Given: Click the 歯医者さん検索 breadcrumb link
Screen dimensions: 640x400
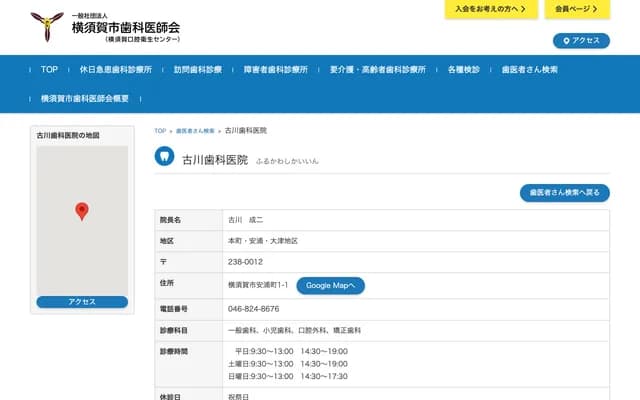Looking at the screenshot, I should pos(195,131).
